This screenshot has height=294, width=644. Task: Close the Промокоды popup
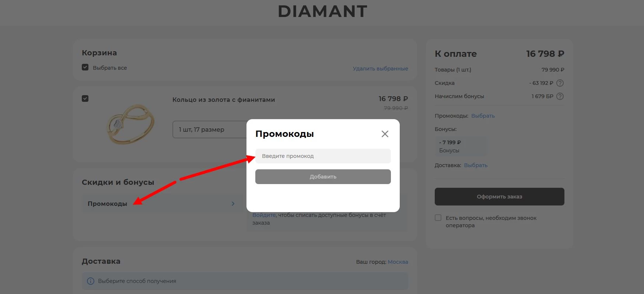385,134
